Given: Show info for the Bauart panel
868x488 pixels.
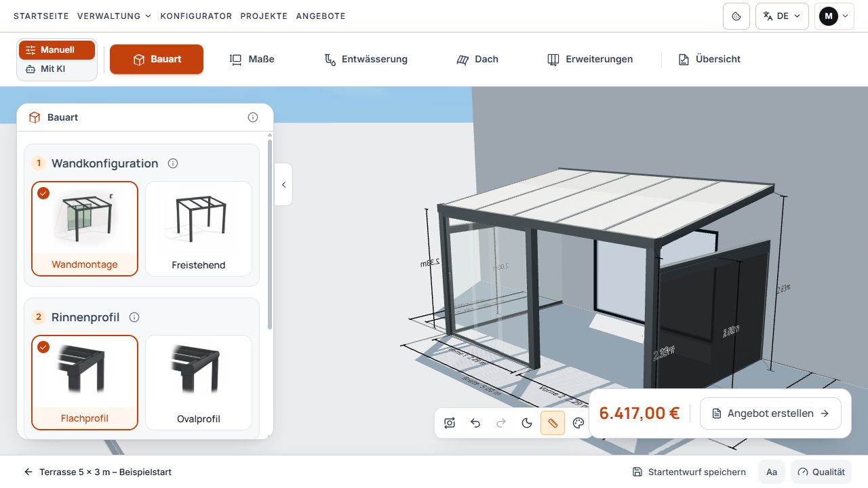Looking at the screenshot, I should click(253, 117).
